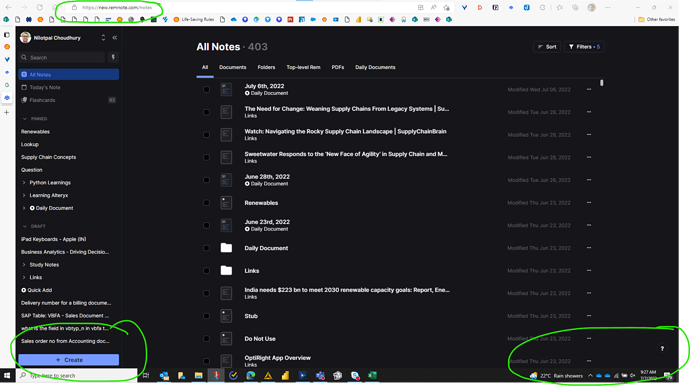
Task: Collapse the PINNED section
Action: coord(25,119)
